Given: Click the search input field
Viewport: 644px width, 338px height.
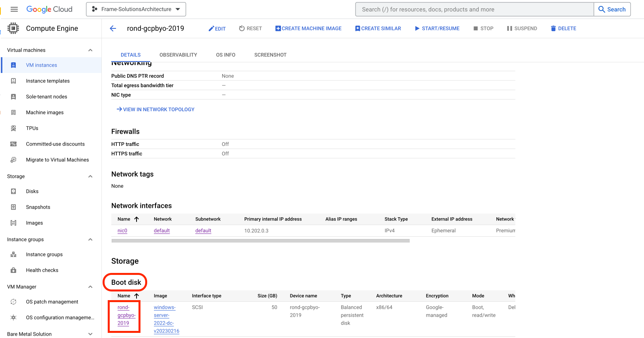Looking at the screenshot, I should [475, 9].
